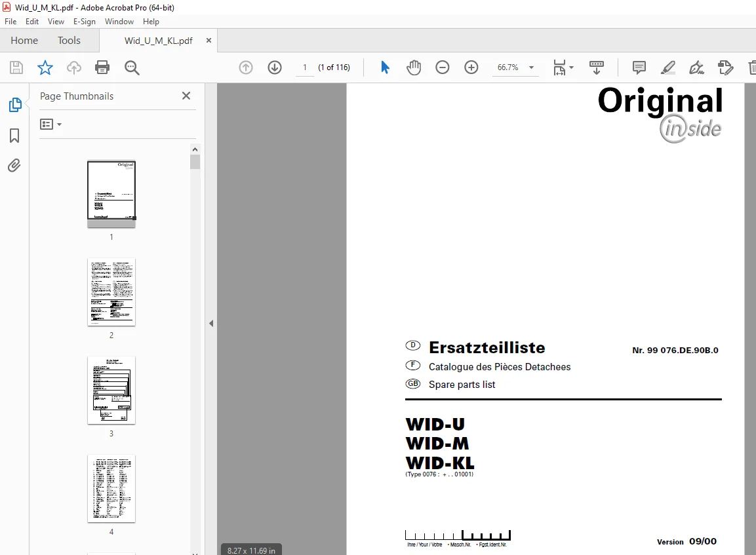Collapse the navigation pane with the side arrow

(x=211, y=323)
